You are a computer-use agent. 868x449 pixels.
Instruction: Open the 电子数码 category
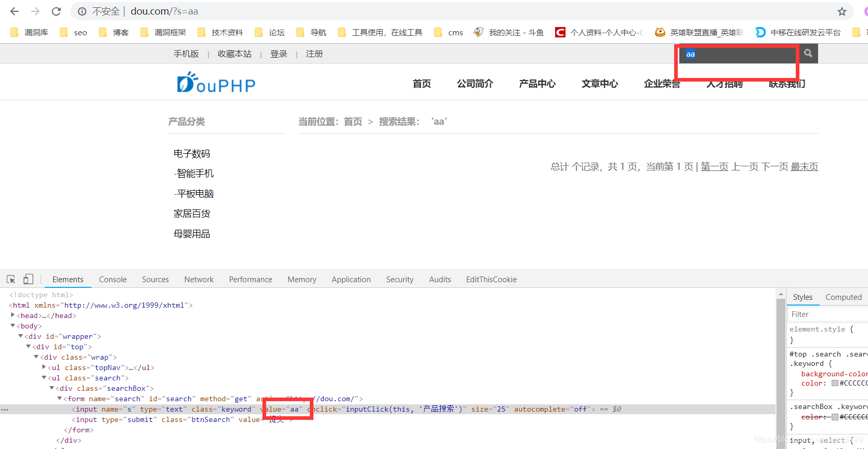coord(192,154)
